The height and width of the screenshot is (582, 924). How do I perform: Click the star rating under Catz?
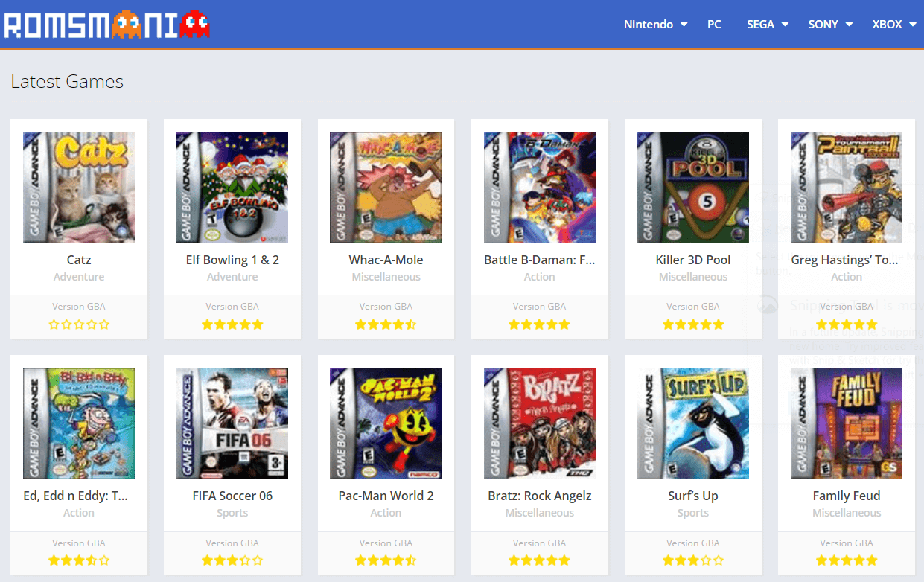click(x=79, y=324)
